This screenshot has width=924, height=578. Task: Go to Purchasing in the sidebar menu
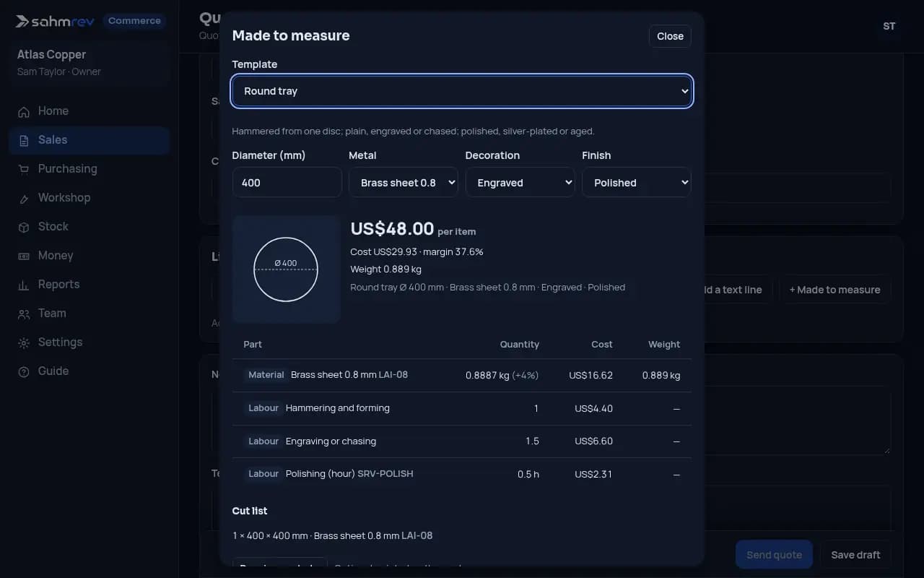pyautogui.click(x=90, y=169)
